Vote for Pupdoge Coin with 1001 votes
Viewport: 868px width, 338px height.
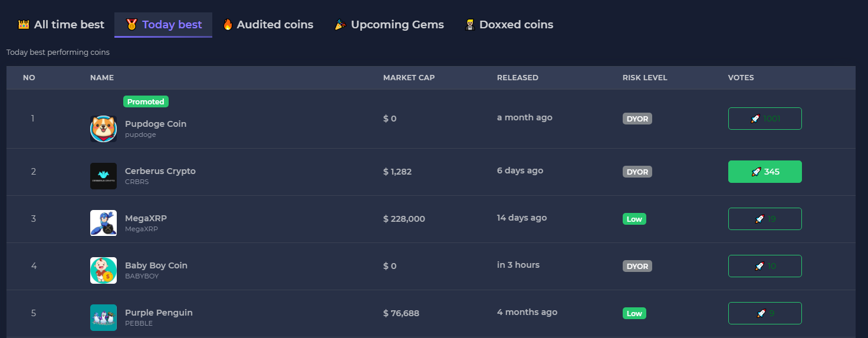point(765,119)
